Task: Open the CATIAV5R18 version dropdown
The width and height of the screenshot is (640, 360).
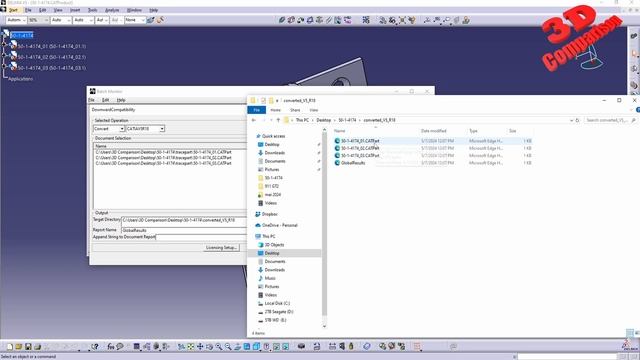Action: [162, 129]
